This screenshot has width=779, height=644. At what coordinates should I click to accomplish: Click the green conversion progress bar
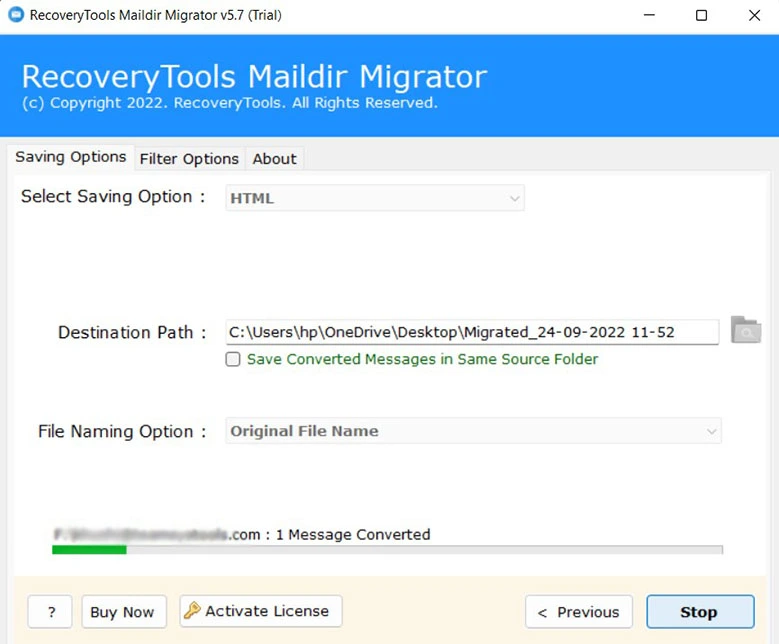[x=388, y=550]
